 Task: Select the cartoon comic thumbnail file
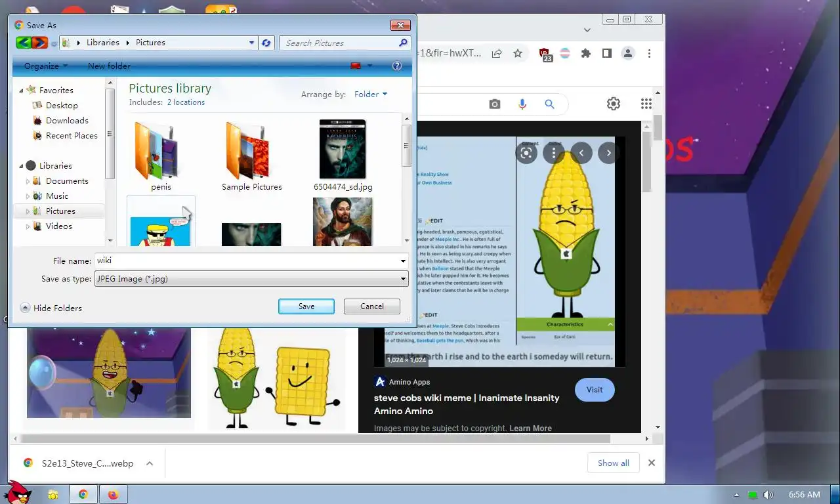coord(161,222)
